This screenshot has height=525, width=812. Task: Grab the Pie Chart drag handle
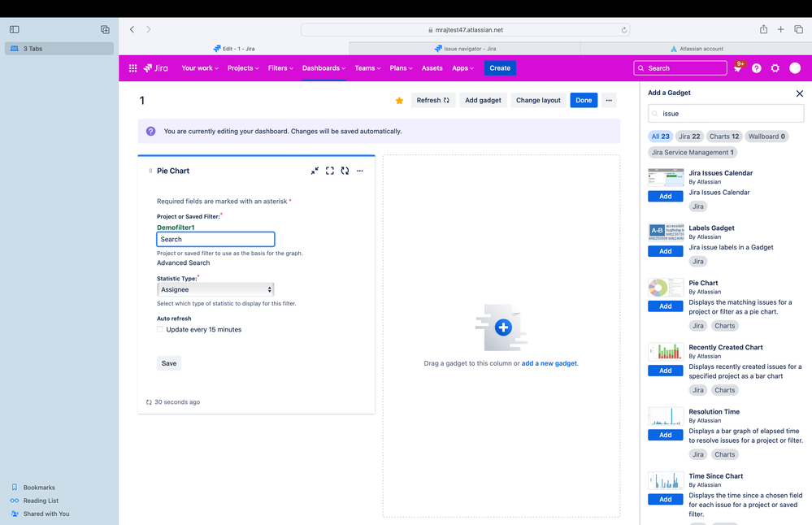tap(150, 171)
